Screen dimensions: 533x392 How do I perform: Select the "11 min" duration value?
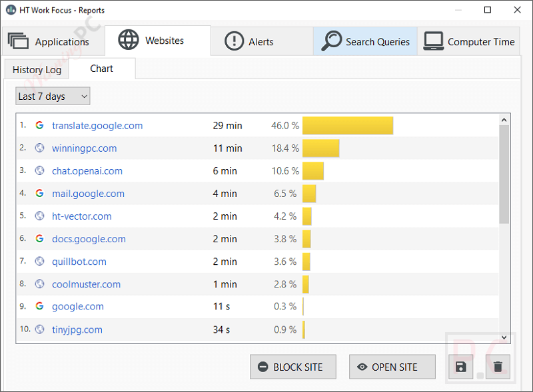pos(227,148)
